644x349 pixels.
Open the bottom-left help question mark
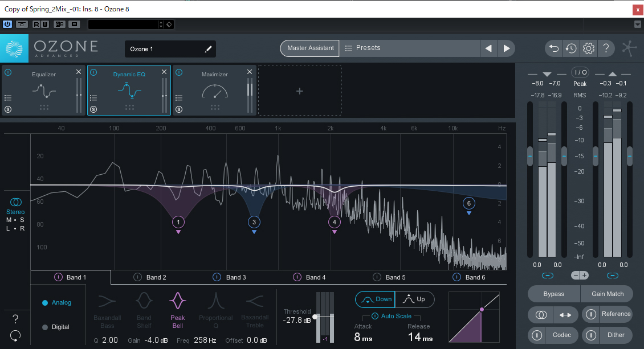[15, 319]
